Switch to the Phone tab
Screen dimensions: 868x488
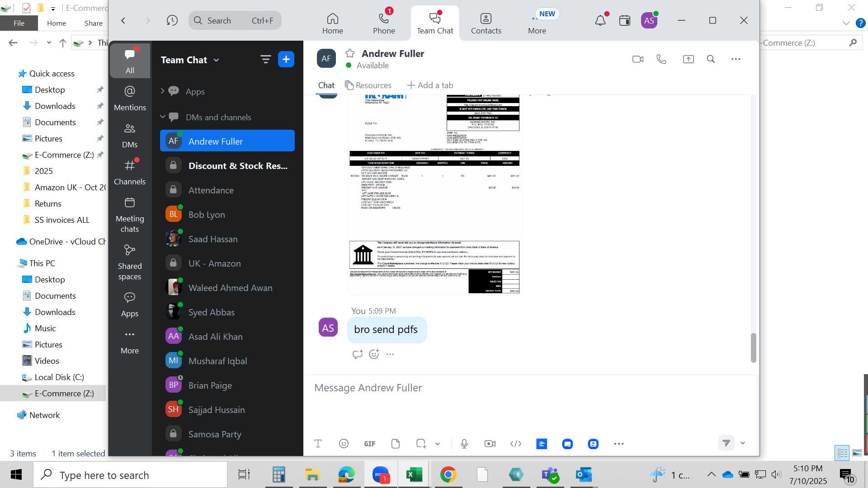pyautogui.click(x=384, y=23)
